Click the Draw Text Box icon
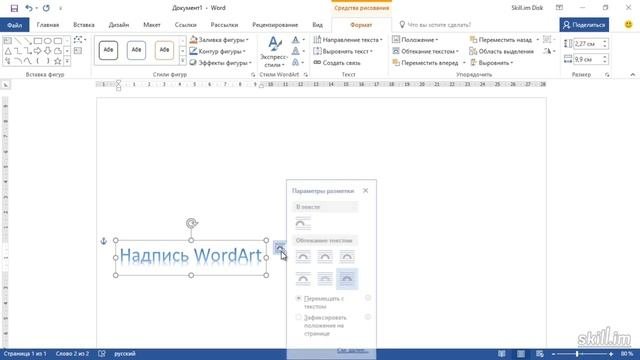Screen dimensions: 640x360 (78, 51)
